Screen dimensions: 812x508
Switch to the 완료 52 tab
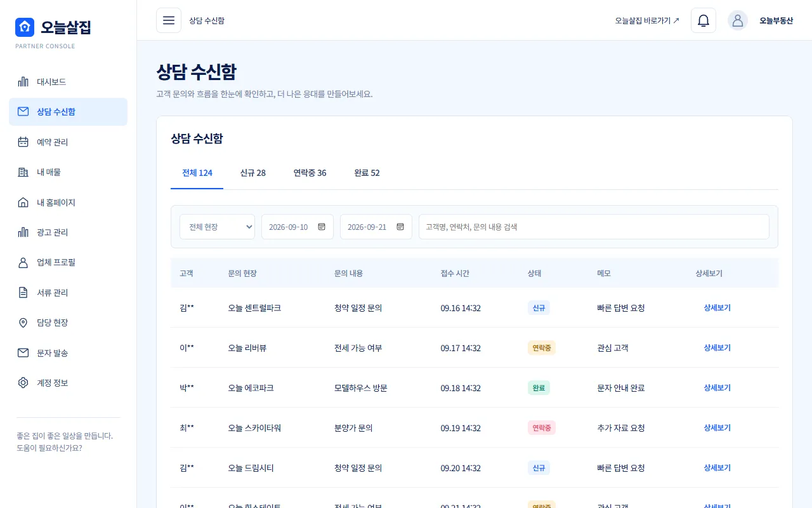tap(367, 173)
